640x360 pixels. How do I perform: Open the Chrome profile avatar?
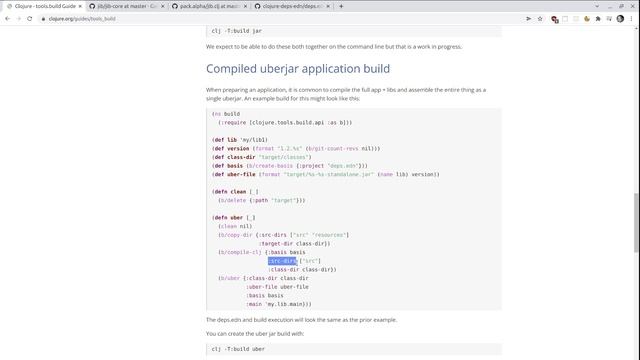[620, 19]
